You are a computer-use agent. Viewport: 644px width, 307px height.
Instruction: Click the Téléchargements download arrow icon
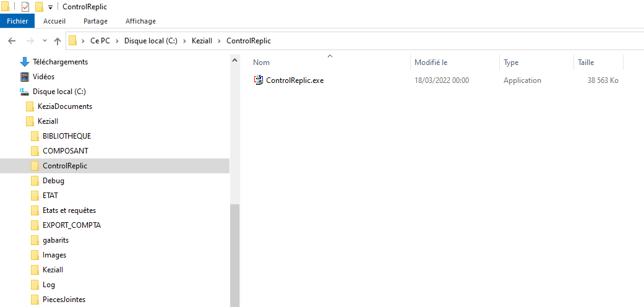25,62
